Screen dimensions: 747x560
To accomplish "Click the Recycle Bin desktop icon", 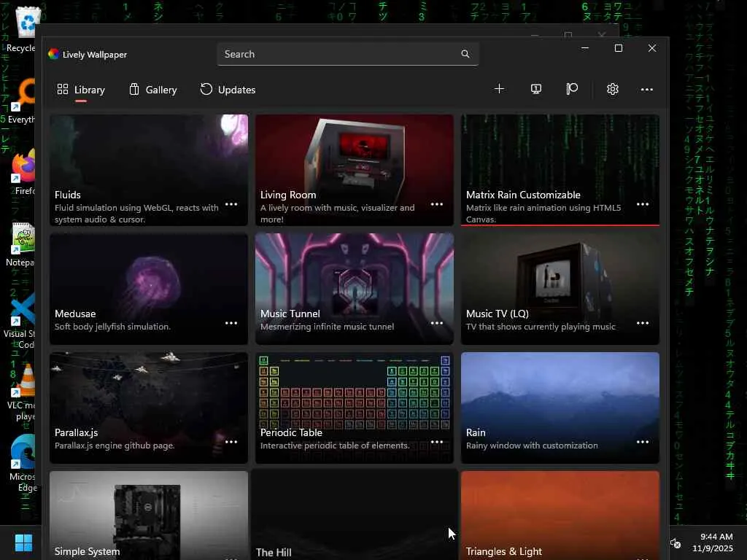I will coord(24,29).
